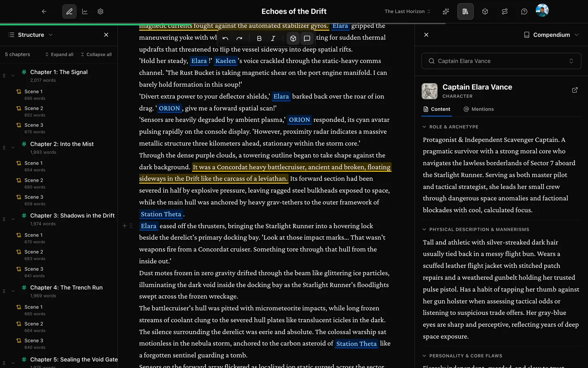The height and width of the screenshot is (368, 588).
Task: Switch to the Mentions tab
Action: coord(479,109)
